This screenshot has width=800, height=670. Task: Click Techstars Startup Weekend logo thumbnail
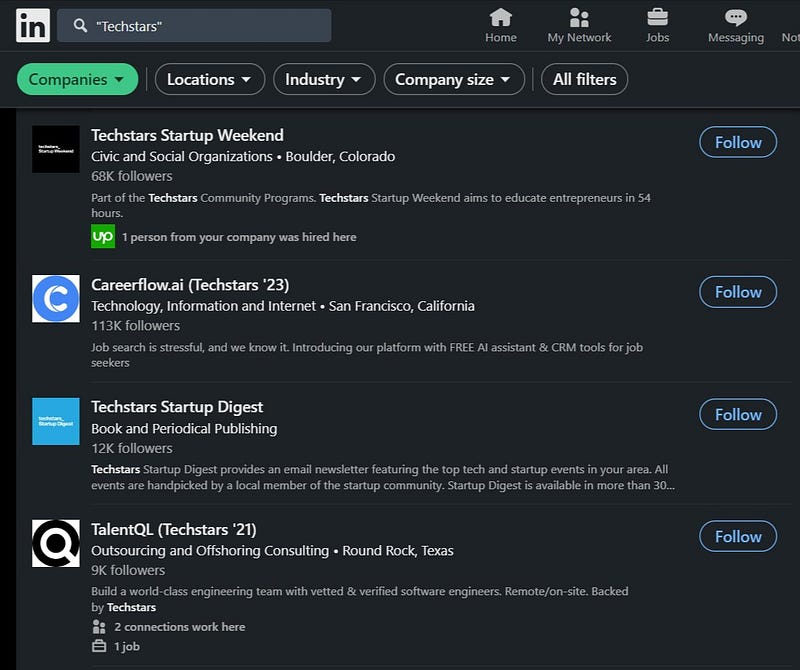click(x=56, y=149)
